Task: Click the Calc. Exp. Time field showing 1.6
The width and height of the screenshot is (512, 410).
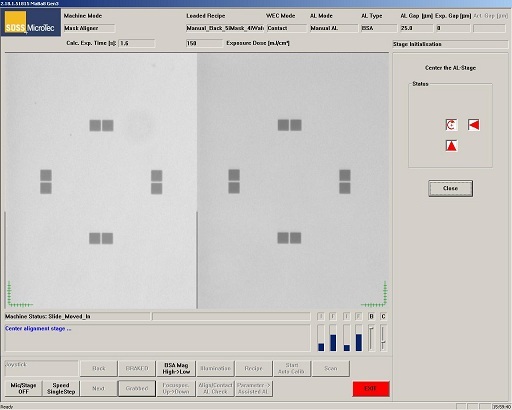Action: click(137, 43)
